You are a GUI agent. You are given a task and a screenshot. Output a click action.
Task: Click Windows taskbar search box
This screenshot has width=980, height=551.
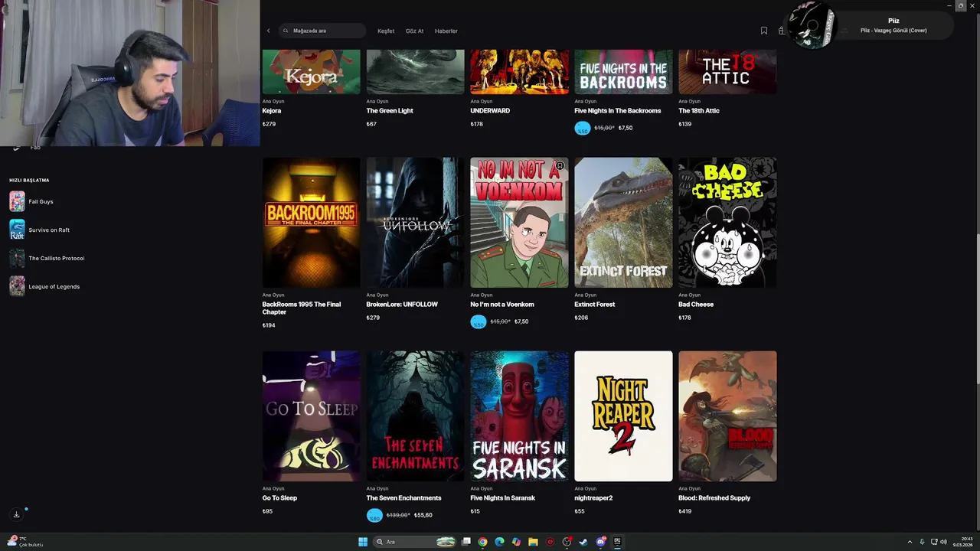pos(415,542)
